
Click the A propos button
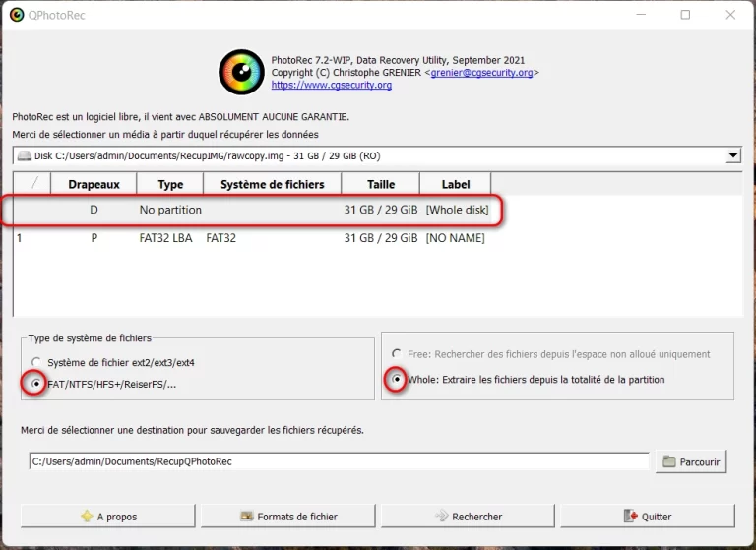click(x=108, y=517)
